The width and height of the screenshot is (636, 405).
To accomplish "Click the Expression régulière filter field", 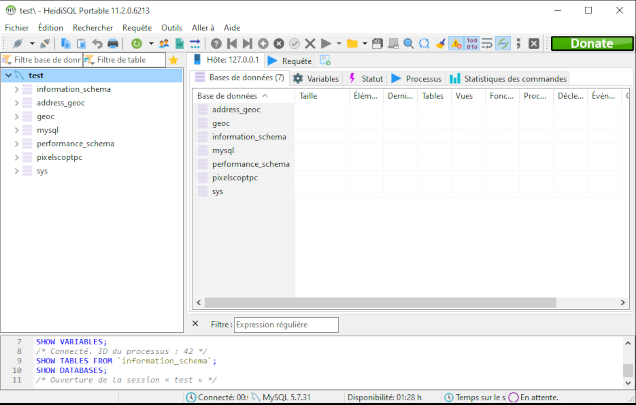I will tap(286, 325).
